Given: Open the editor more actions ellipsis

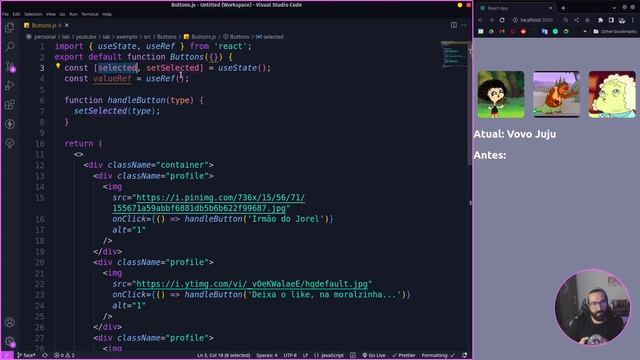Looking at the screenshot, I should coord(464,25).
